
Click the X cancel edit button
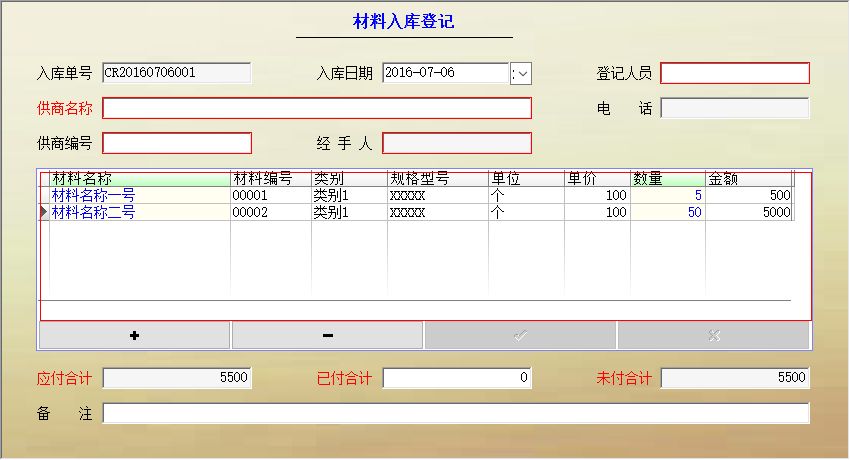tap(714, 336)
